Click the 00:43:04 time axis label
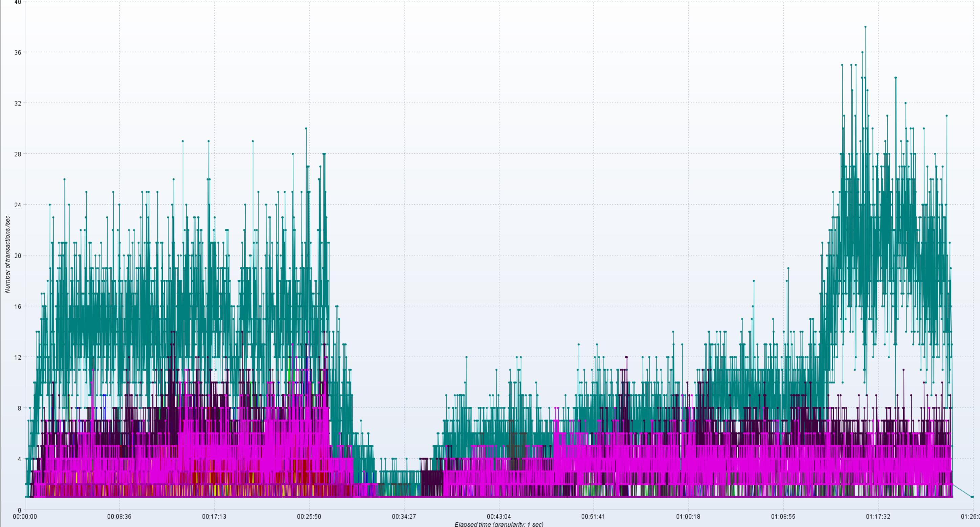Image resolution: width=980 pixels, height=527 pixels. [x=499, y=517]
